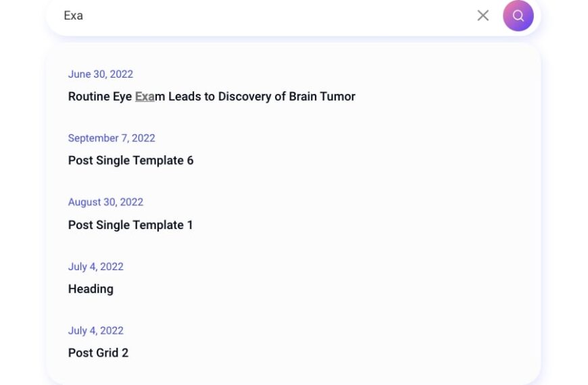Screen dimensions: 588x385
Task: Select the September 7, 2022 date label
Action: 112,138
